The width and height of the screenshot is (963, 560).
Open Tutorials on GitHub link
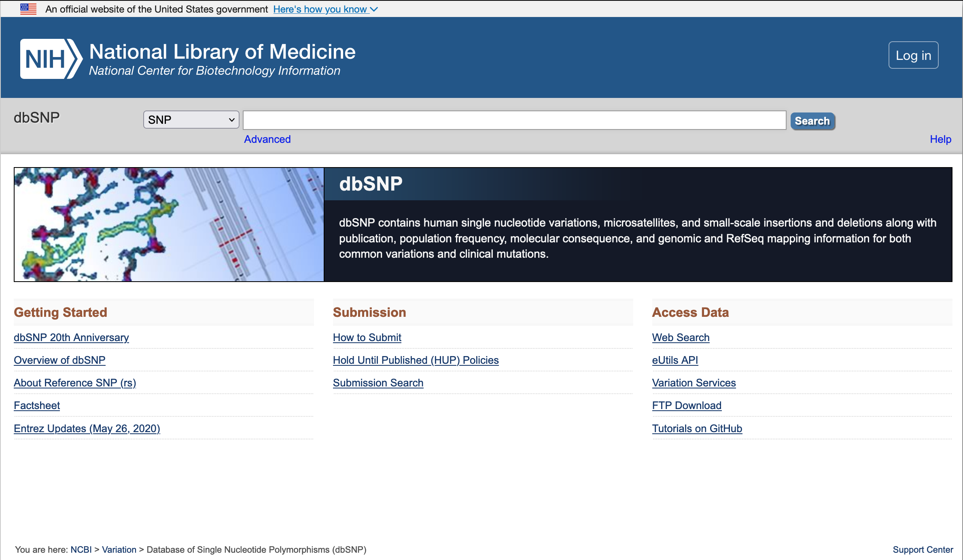coord(697,428)
